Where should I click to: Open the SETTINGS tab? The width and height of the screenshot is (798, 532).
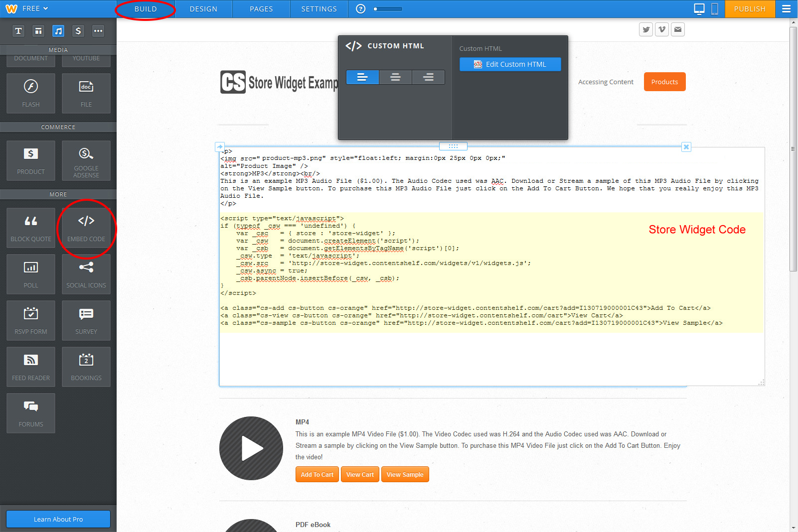319,9
